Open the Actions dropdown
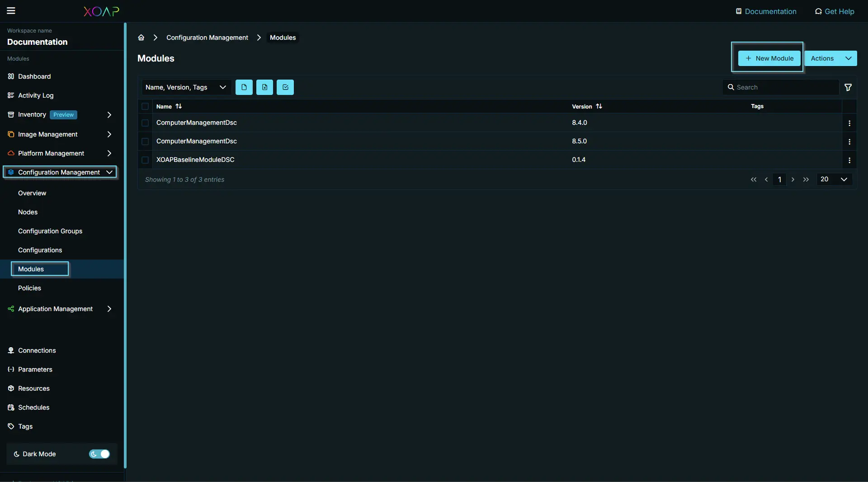Screen dimensions: 868x482 (x=831, y=58)
